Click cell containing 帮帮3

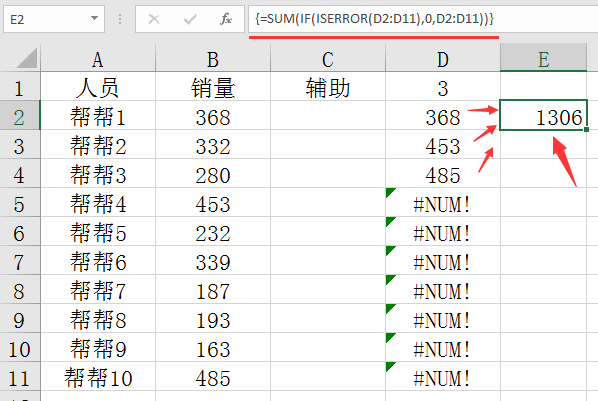click(98, 174)
